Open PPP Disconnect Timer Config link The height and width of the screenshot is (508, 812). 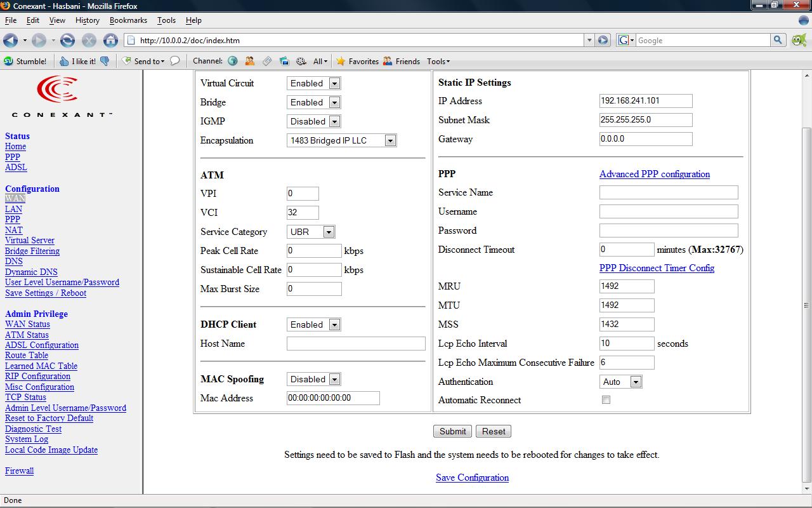[x=657, y=268]
